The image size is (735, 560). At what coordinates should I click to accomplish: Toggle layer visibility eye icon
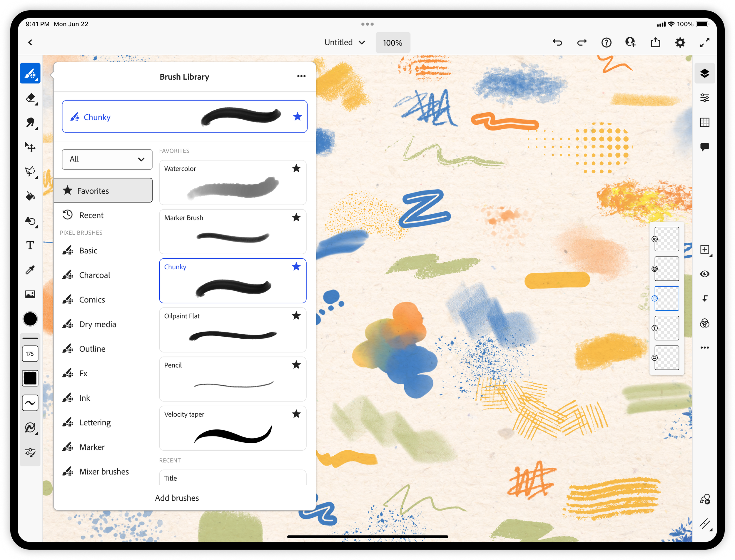[704, 274]
